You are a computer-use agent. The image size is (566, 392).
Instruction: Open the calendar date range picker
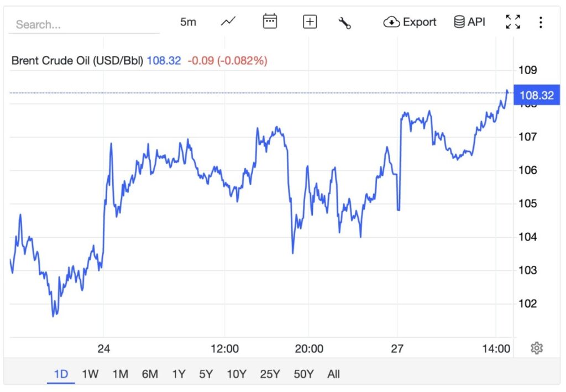tap(269, 22)
